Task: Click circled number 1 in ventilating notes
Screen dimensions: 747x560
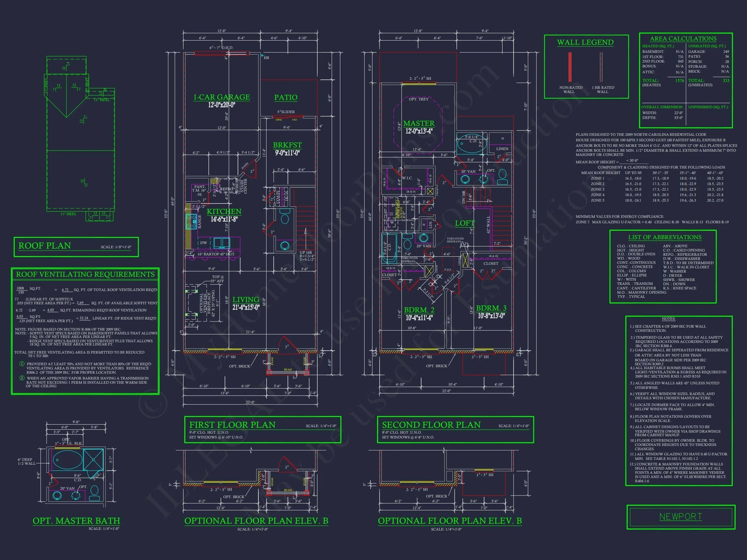Action: 22,364
